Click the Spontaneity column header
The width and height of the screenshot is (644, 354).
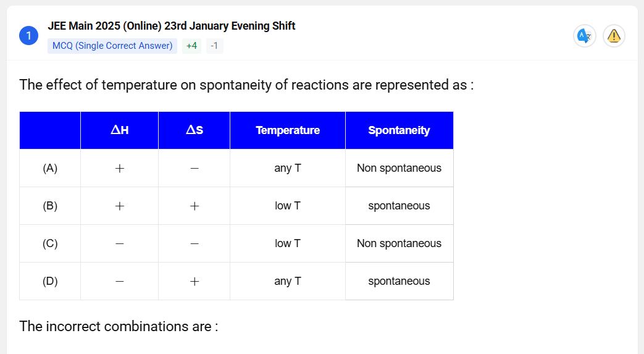(x=399, y=130)
